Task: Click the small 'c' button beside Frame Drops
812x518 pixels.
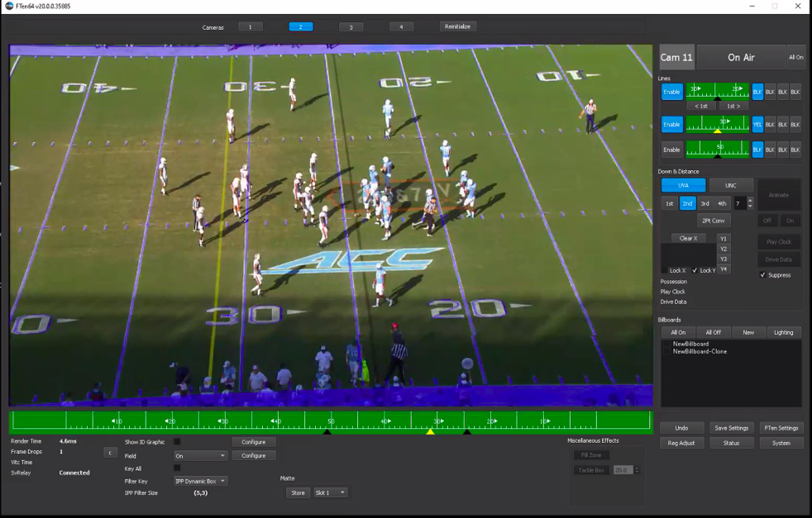Action: point(110,453)
